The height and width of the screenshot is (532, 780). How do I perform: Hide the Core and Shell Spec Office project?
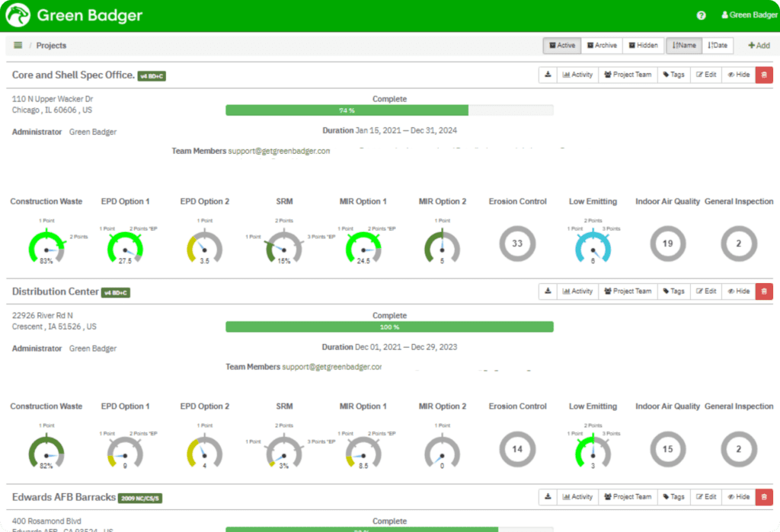click(737, 74)
